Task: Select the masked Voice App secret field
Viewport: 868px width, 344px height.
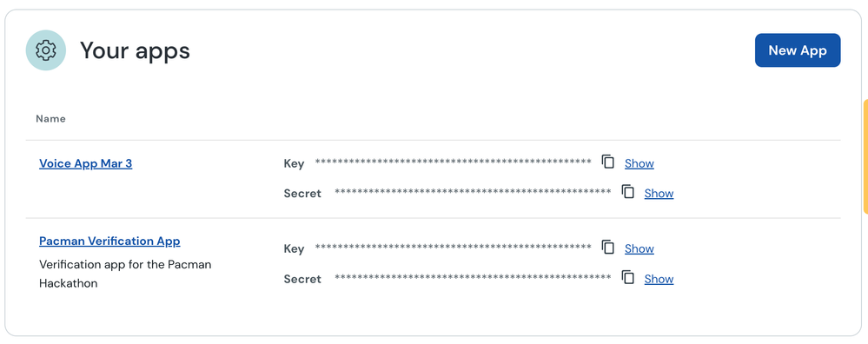Action: tap(473, 192)
